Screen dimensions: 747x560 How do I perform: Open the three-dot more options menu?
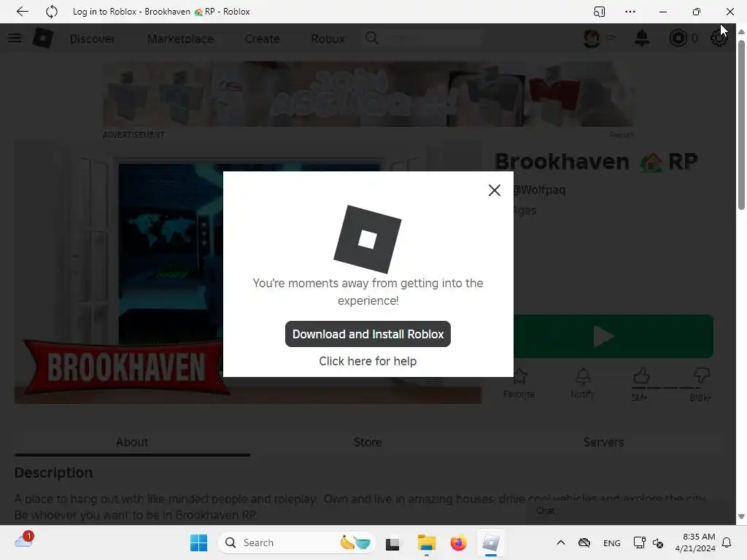(x=630, y=12)
